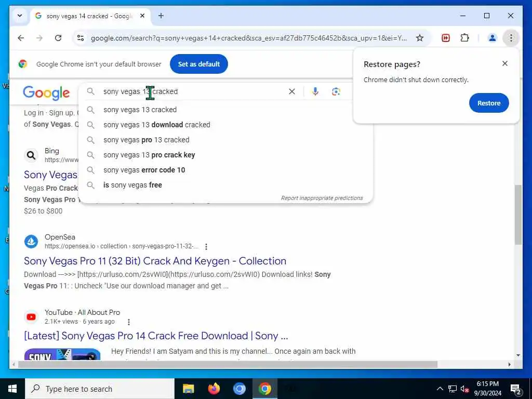Open the muted volume tray icon
Viewport: 532px width, 399px height.
[465, 389]
